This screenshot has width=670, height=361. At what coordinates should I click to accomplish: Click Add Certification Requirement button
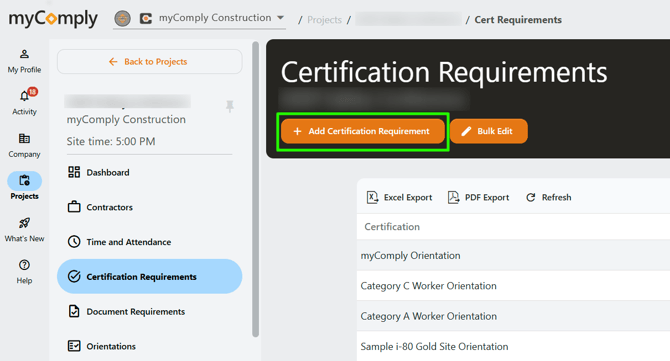click(362, 131)
